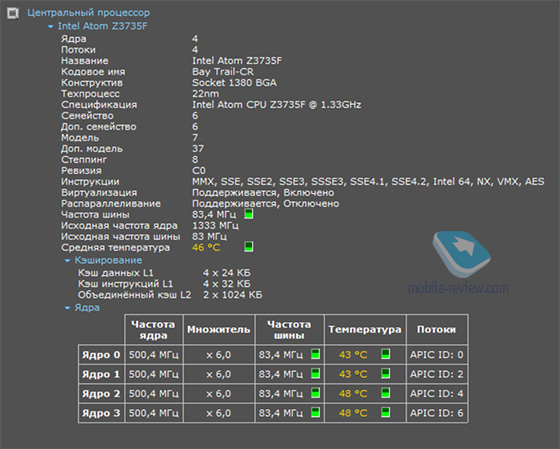This screenshot has width=560, height=449.
Task: Select the Потоки column header
Action: (x=436, y=330)
